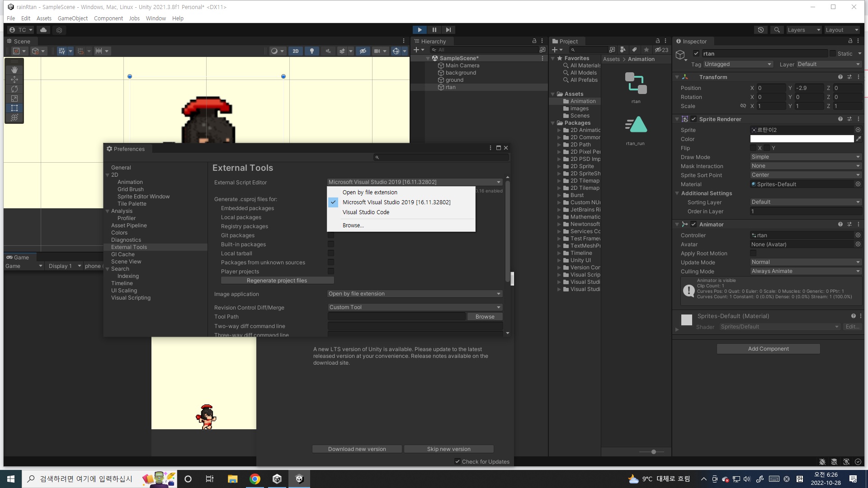Open the GameObject menu
Viewport: 868px width, 488px height.
point(73,19)
